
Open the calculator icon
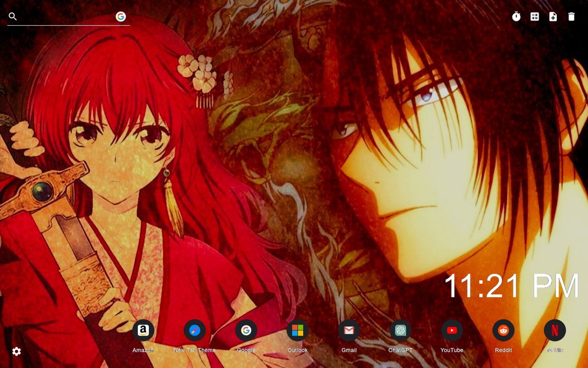coord(535,17)
